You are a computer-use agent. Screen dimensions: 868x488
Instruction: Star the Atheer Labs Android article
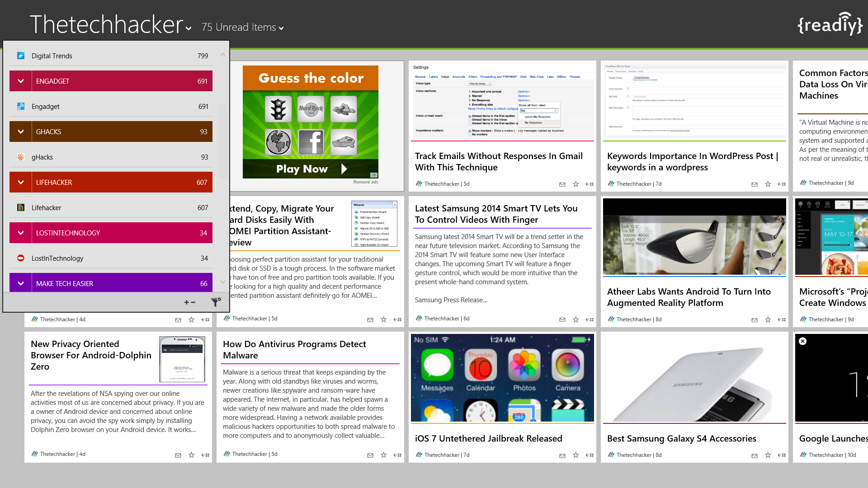point(768,319)
